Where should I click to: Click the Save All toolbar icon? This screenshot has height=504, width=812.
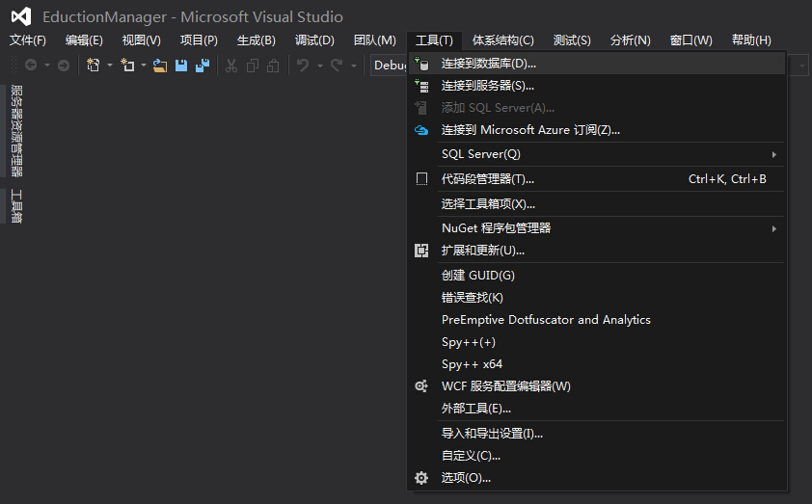tap(203, 66)
